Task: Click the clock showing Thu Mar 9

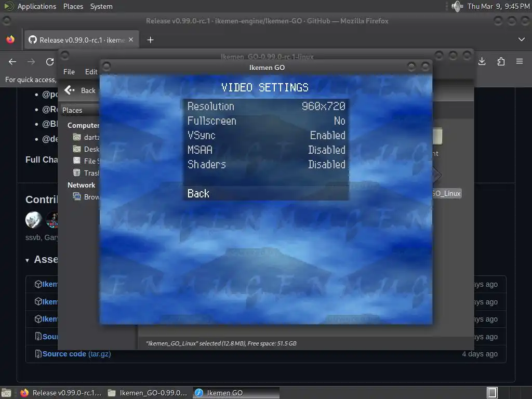Action: [498, 6]
